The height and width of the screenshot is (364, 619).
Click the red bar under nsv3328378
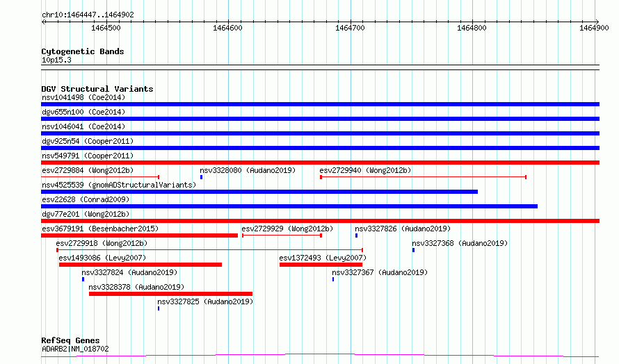(170, 294)
